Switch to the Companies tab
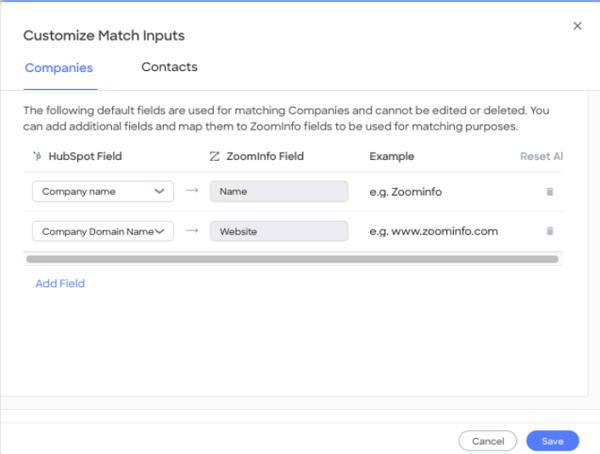The height and width of the screenshot is (454, 600). click(x=59, y=68)
